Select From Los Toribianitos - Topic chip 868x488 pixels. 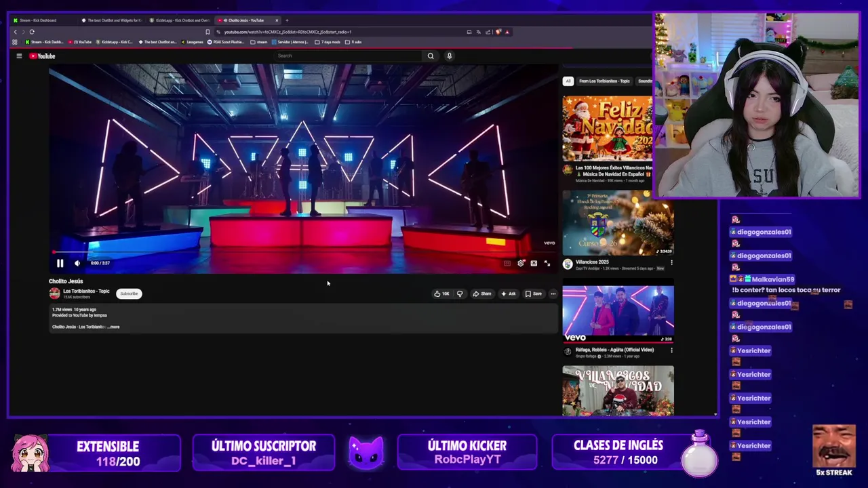click(x=604, y=81)
